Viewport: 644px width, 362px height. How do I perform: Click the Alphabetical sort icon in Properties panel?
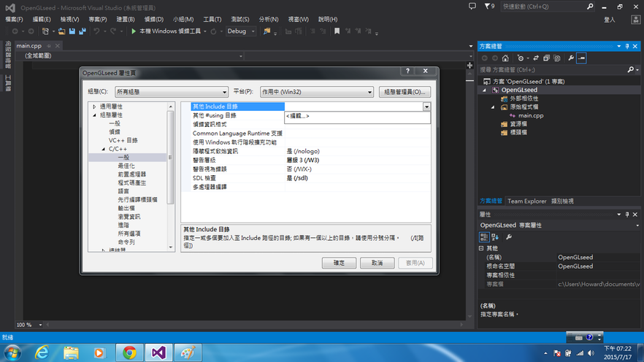[495, 236]
